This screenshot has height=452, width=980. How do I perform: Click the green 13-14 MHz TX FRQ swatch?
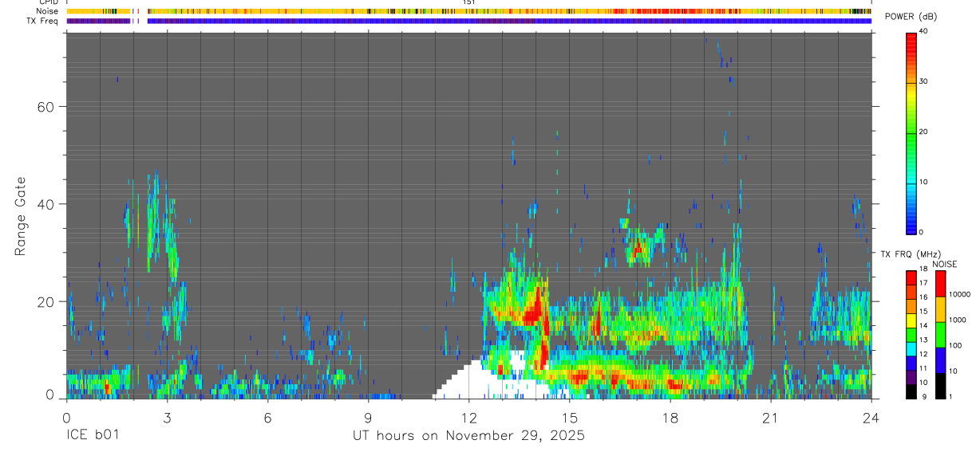point(911,335)
